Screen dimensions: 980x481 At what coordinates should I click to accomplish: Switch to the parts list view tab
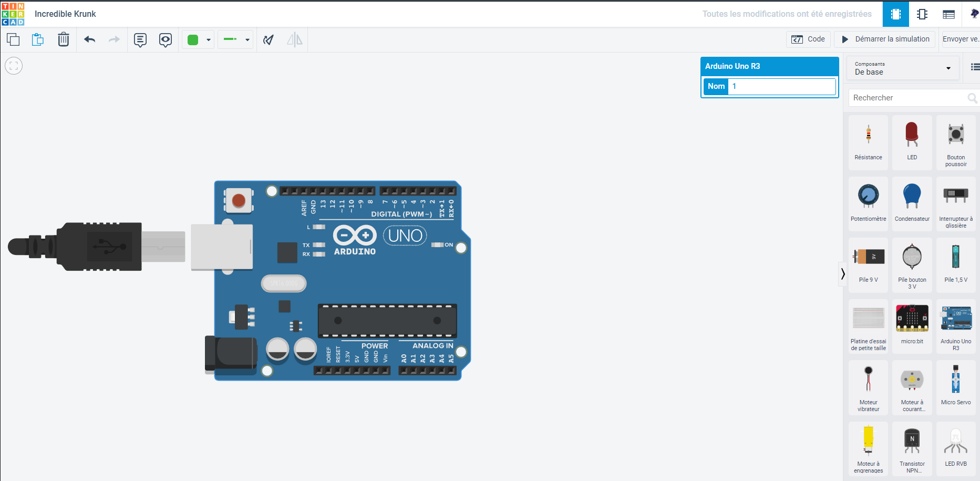pos(948,14)
